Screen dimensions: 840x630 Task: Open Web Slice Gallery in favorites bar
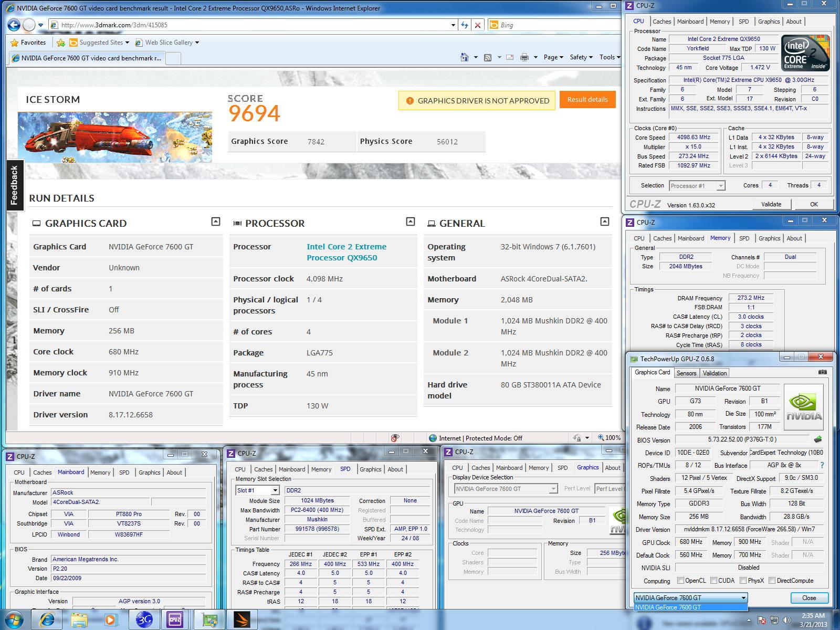click(167, 43)
